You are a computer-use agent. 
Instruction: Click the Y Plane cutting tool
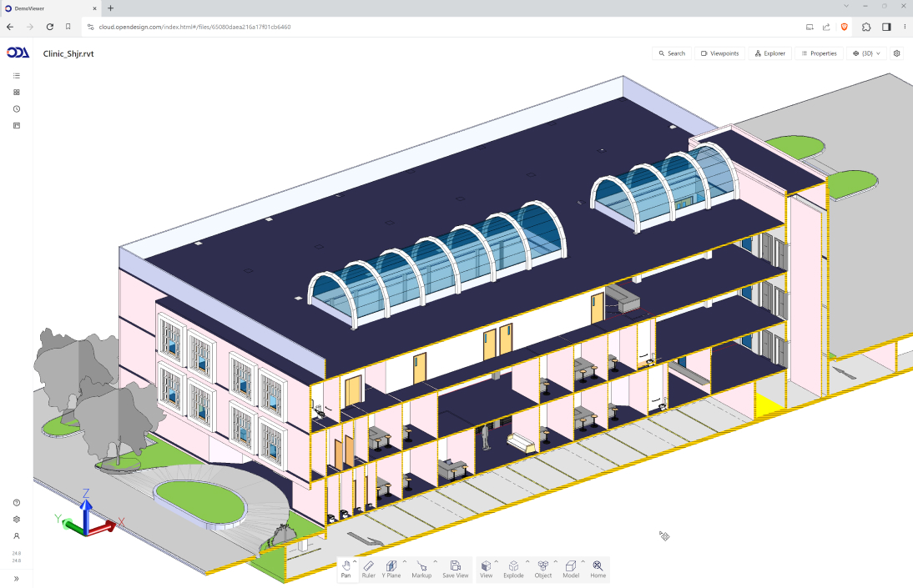(x=391, y=569)
